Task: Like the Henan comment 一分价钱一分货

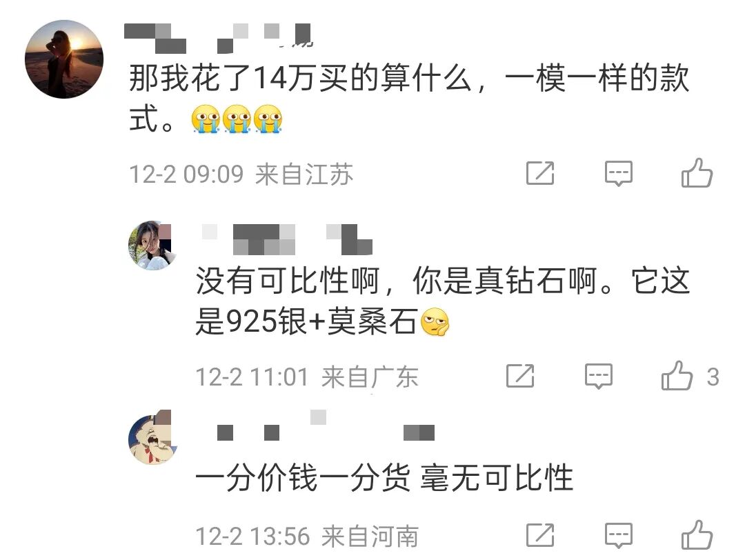Action: point(697,535)
